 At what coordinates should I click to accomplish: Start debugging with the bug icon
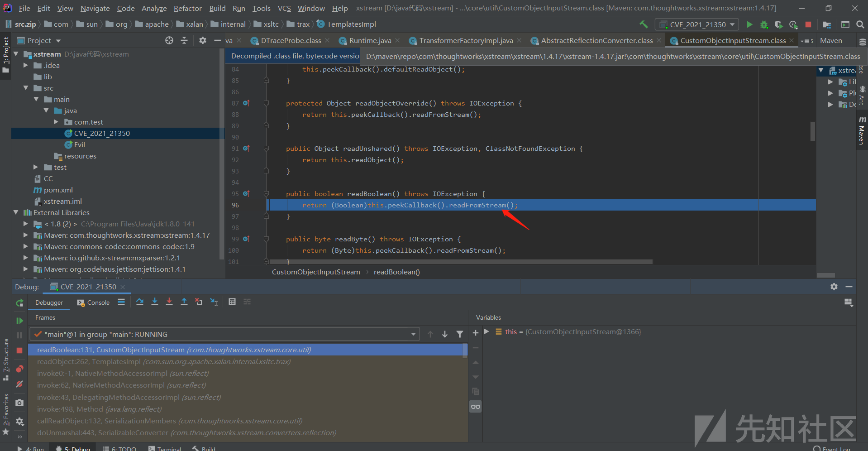point(764,24)
